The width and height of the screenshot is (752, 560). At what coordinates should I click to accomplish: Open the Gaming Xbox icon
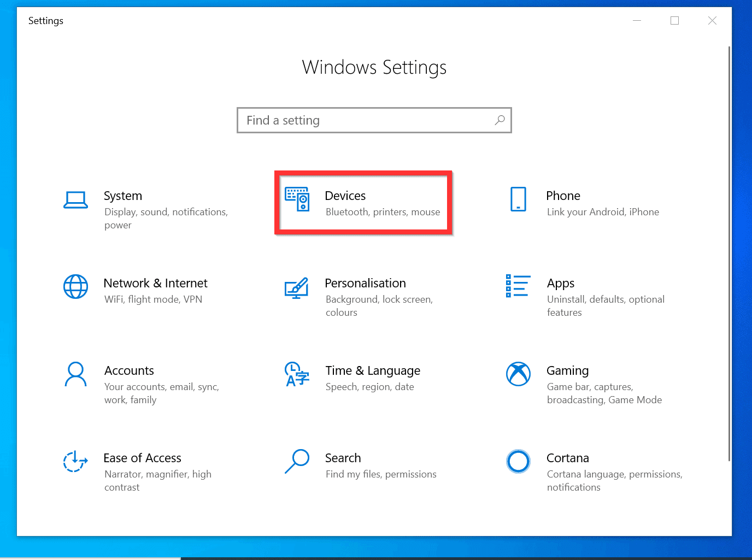[x=518, y=374]
